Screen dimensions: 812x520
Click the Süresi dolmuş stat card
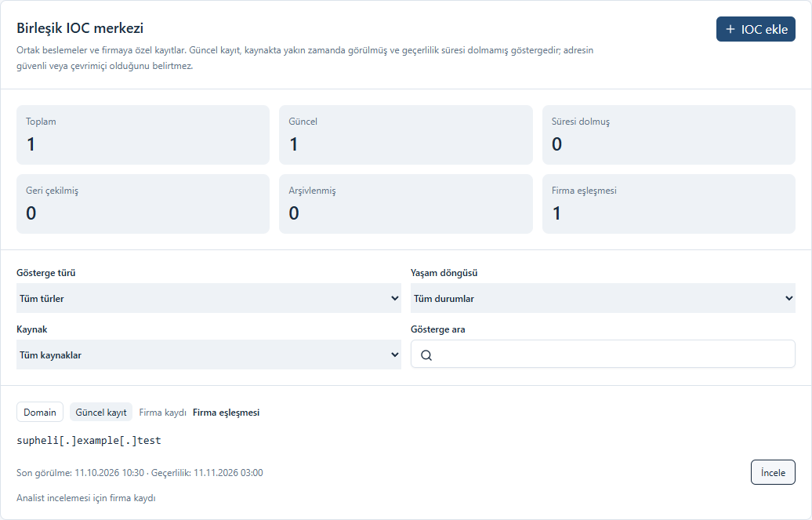669,135
